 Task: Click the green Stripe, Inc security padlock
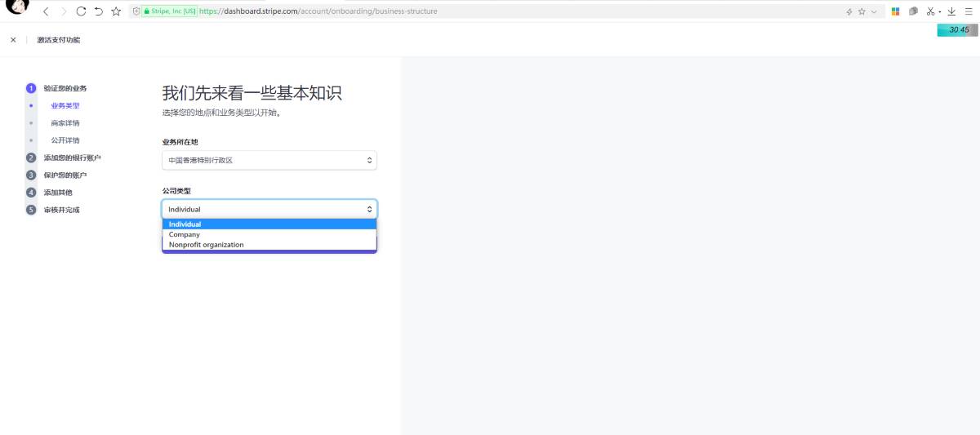147,11
